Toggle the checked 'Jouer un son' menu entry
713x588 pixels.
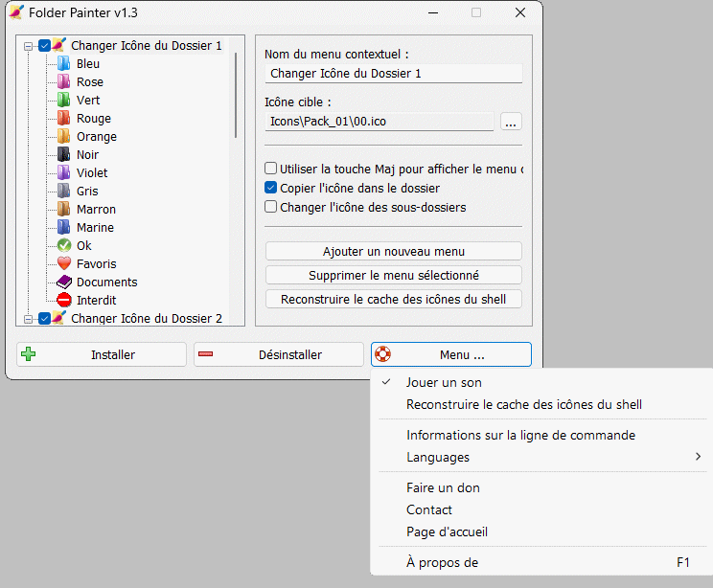[x=541, y=382]
